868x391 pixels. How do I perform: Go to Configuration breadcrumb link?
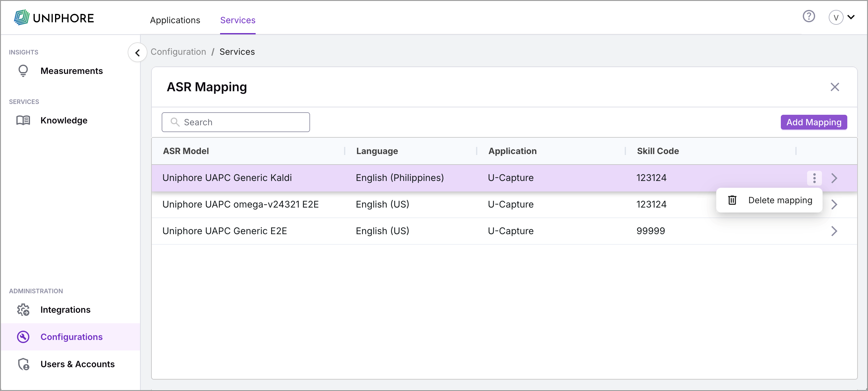point(178,52)
